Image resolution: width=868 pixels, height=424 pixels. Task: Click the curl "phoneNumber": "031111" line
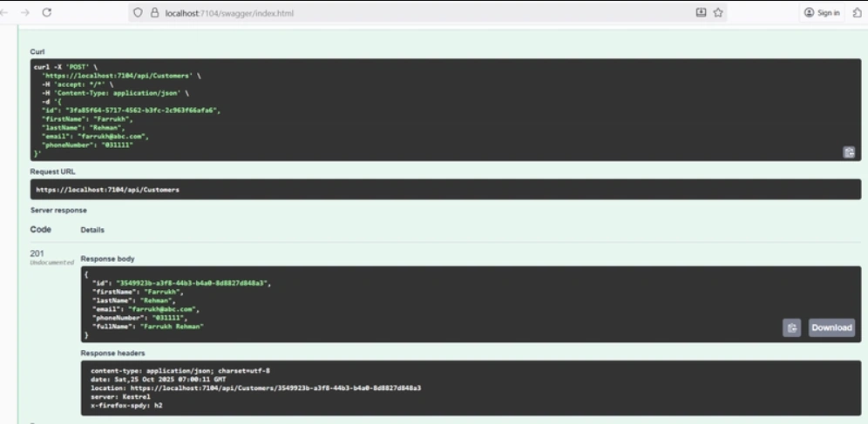point(87,145)
